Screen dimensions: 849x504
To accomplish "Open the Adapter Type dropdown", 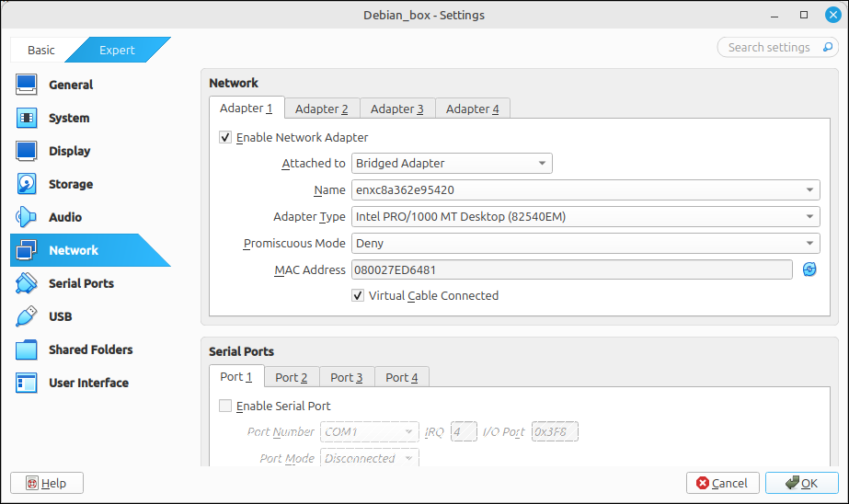I will [585, 216].
